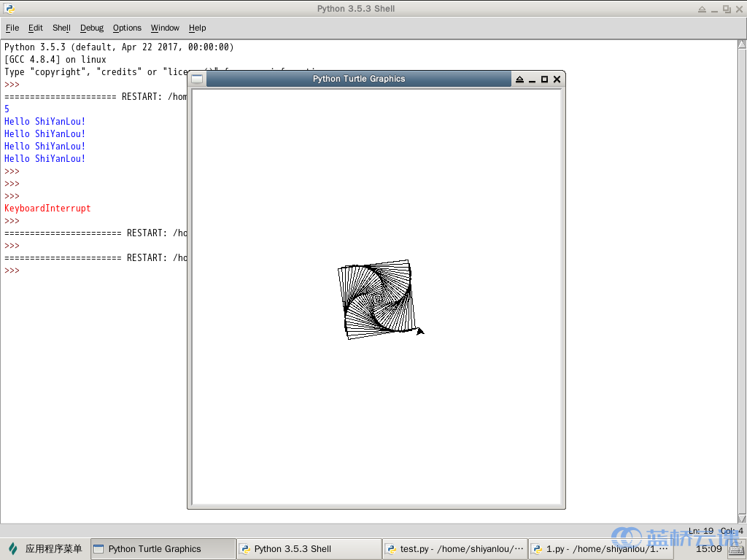Maximize the Python Turtle Graphics window
Image resolution: width=747 pixels, height=560 pixels.
[544, 79]
